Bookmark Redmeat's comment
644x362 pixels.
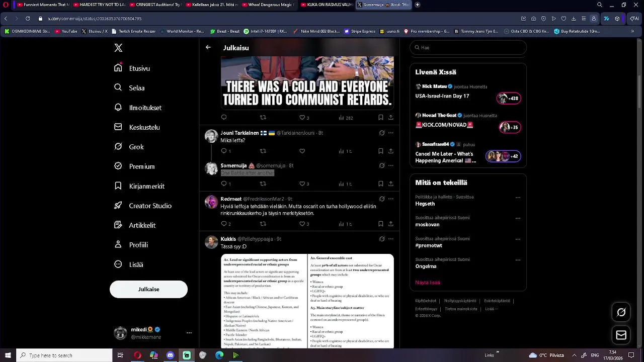click(x=380, y=224)
